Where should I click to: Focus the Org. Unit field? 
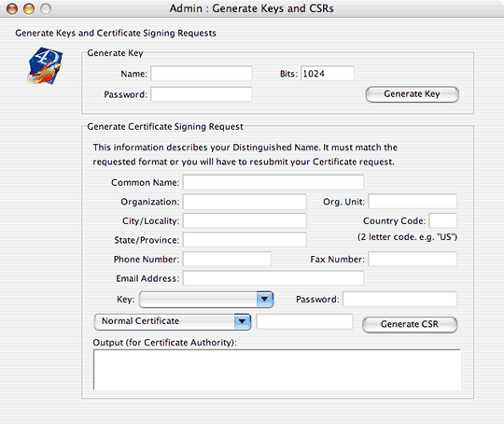click(413, 202)
